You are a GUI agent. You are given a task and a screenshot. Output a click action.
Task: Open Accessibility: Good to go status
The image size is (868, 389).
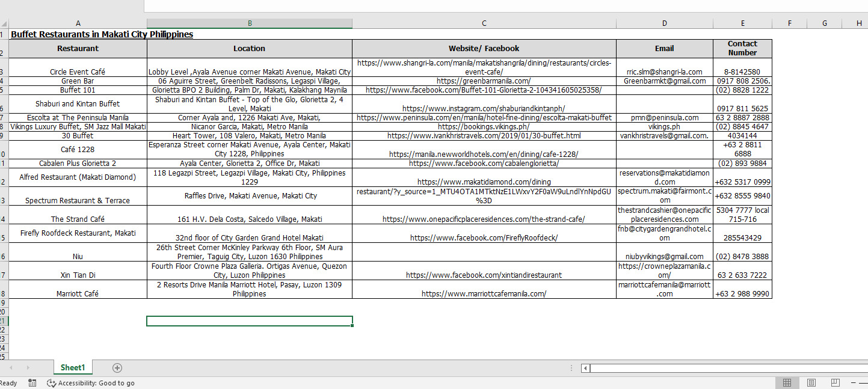pos(91,383)
